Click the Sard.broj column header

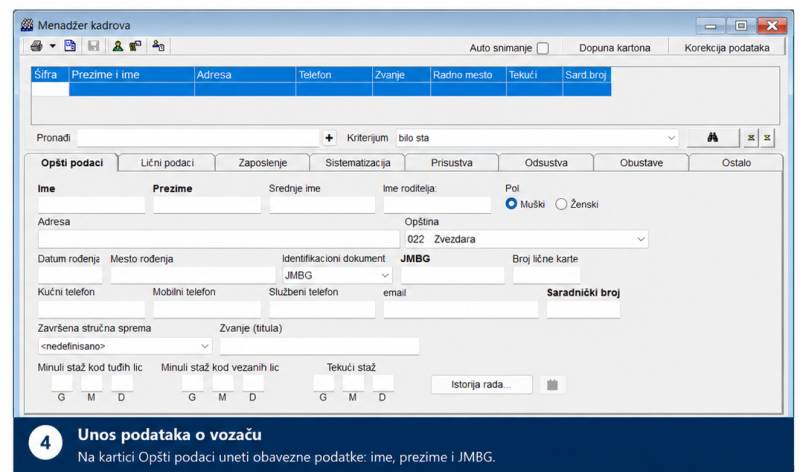(x=587, y=75)
